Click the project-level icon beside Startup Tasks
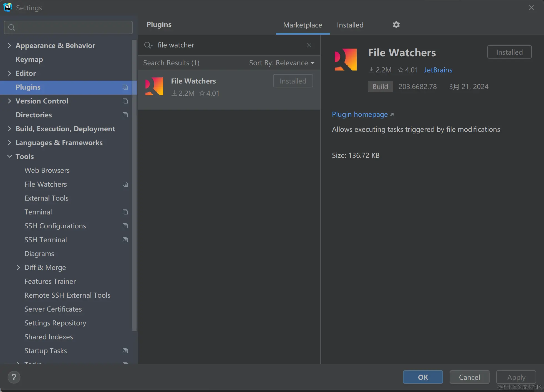544x392 pixels. pos(125,351)
